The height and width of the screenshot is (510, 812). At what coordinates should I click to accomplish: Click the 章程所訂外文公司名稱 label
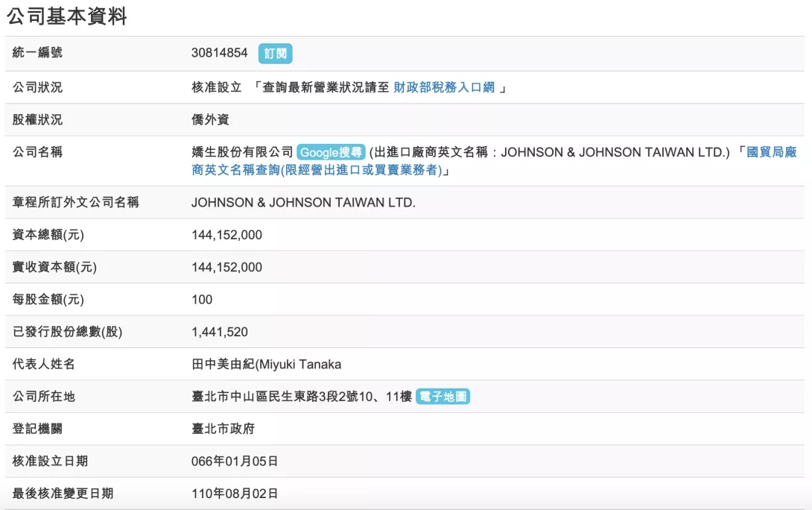click(x=75, y=202)
